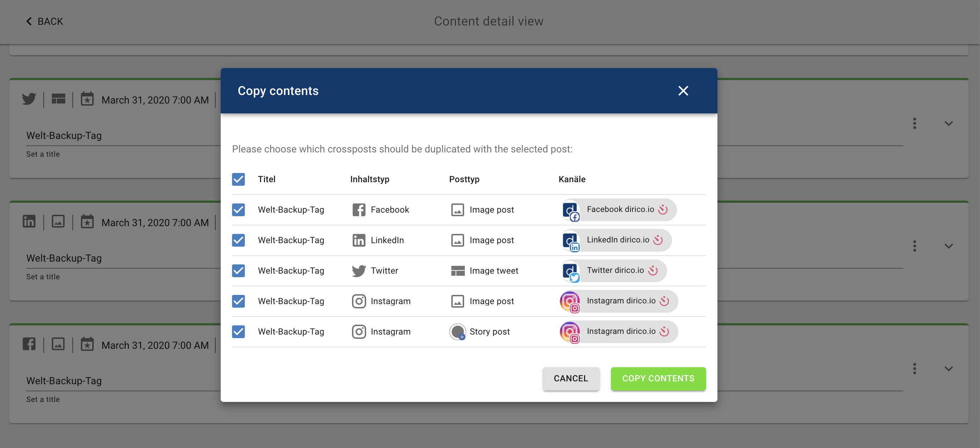Click the clock icon on the LinkedIn dirico.io chip
The height and width of the screenshot is (448, 980).
[658, 240]
